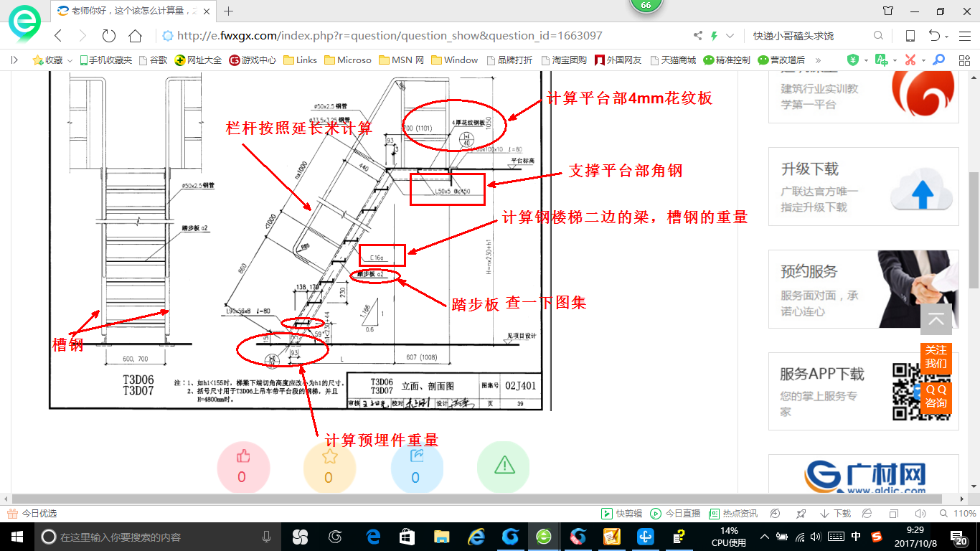Expand the scissors screenshot dropdown arrow
980x551 pixels.
pos(923,60)
